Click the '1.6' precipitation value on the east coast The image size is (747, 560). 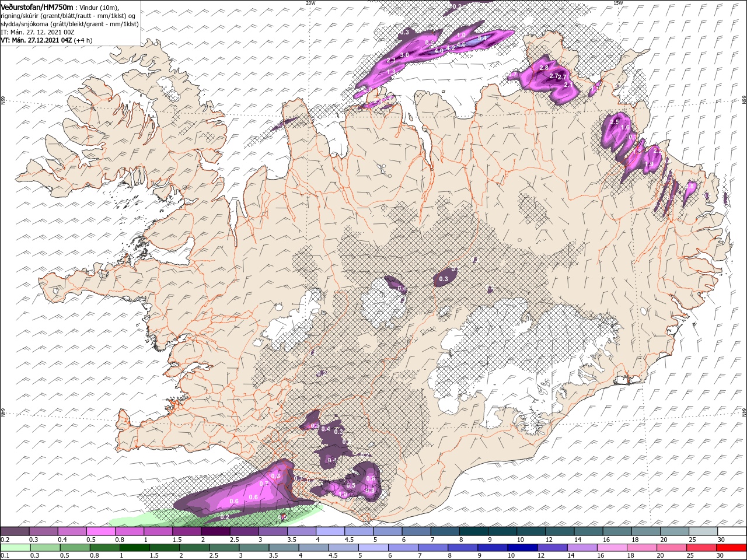click(x=625, y=127)
